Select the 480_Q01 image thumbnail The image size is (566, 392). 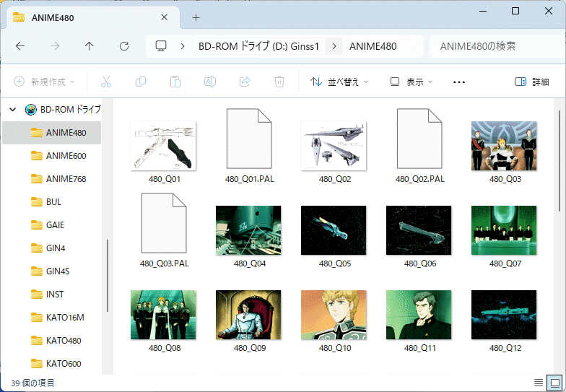pos(163,146)
